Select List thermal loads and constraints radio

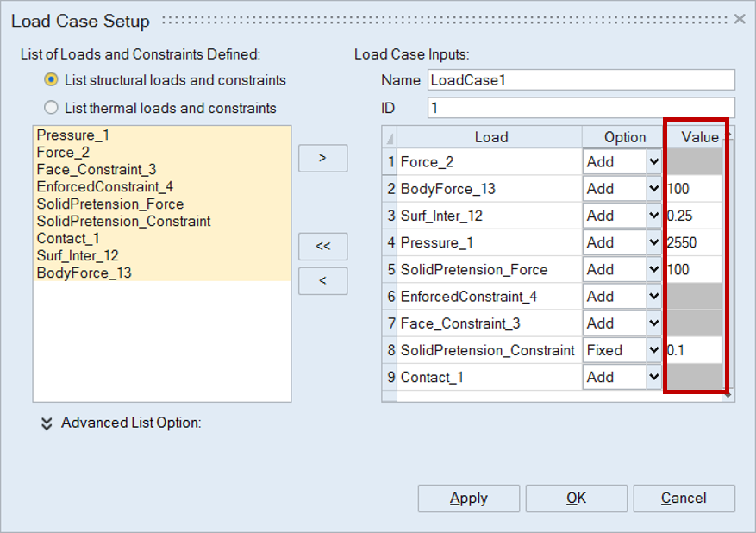click(x=52, y=108)
